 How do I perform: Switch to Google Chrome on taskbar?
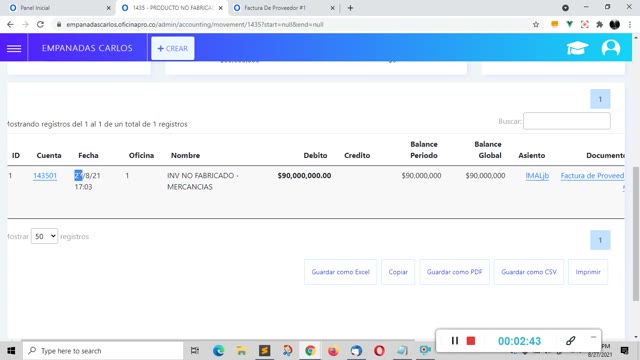click(310, 351)
